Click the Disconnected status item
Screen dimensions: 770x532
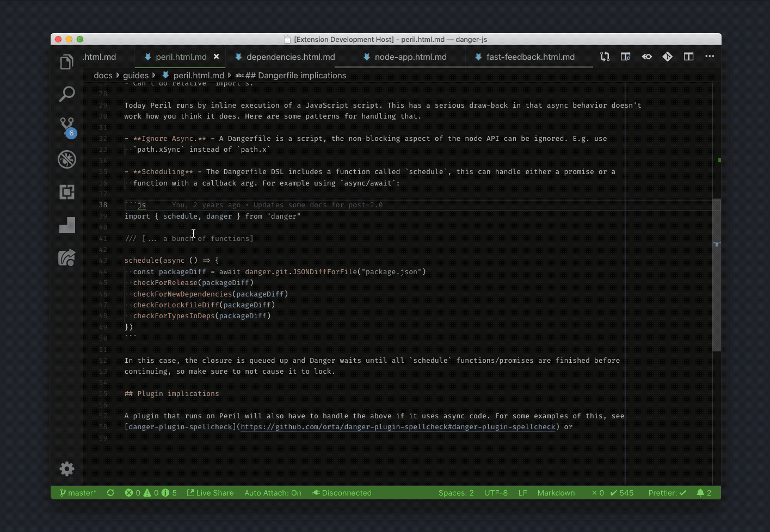[342, 493]
